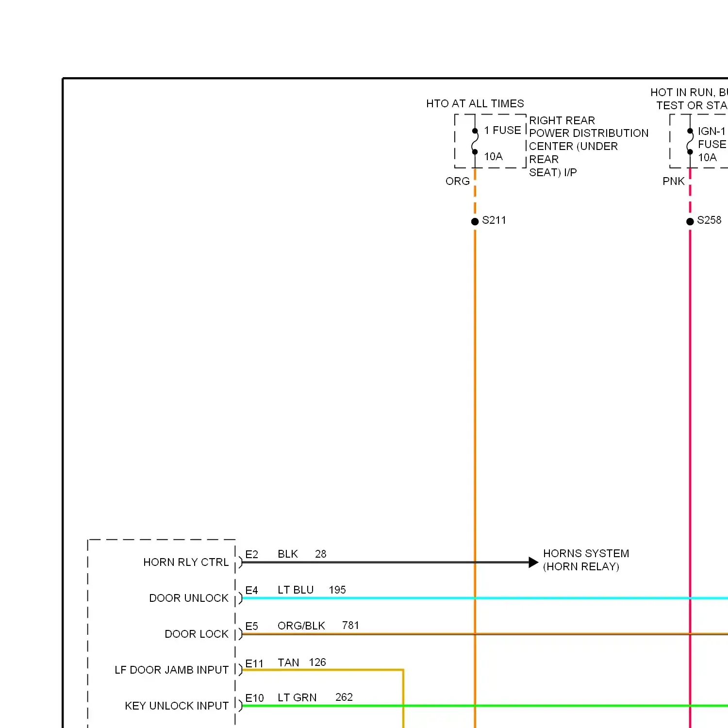Image resolution: width=728 pixels, height=728 pixels.
Task: Click the 'DOOR UNLOCK' pin name
Action: [189, 598]
